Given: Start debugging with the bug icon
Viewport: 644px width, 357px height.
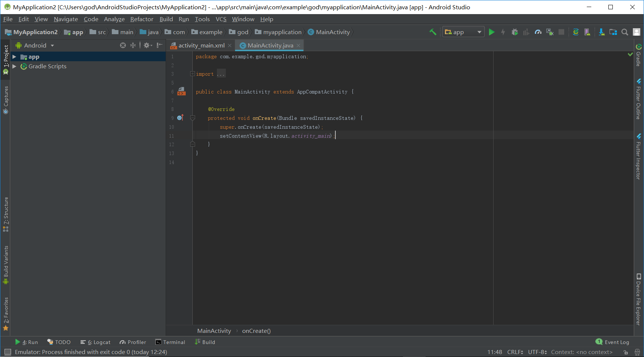Looking at the screenshot, I should [515, 32].
